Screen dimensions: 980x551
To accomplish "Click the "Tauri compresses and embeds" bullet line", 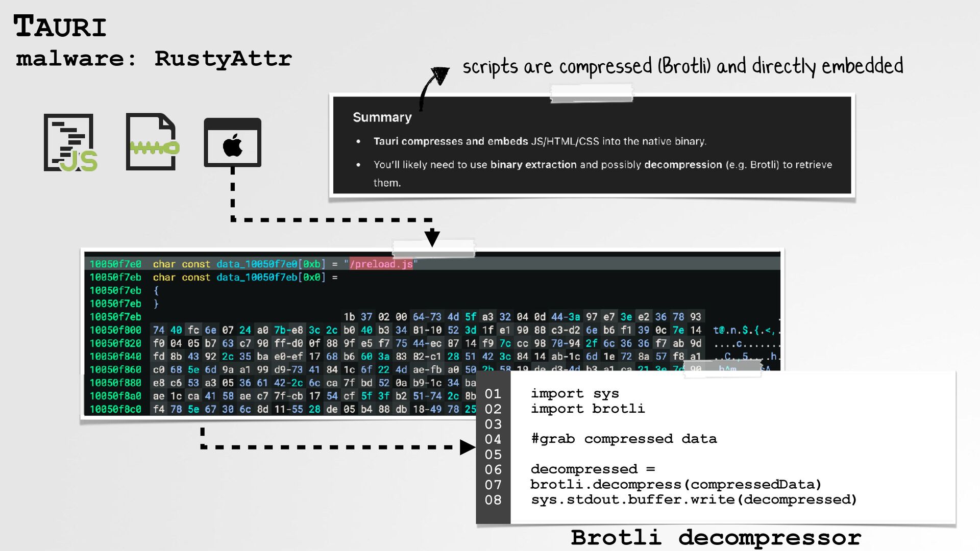I will [540, 141].
